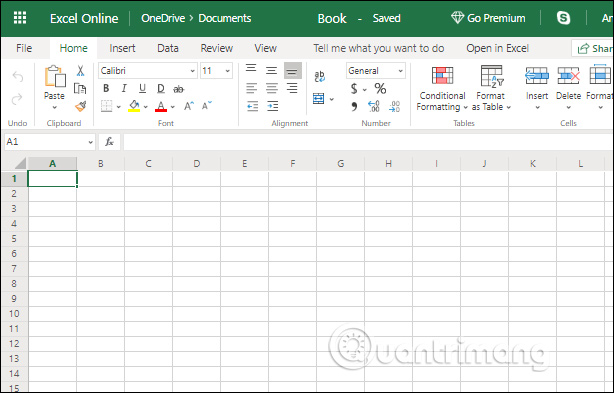Click the Grow Font icon
Image resolution: width=614 pixels, height=393 pixels.
[x=189, y=106]
